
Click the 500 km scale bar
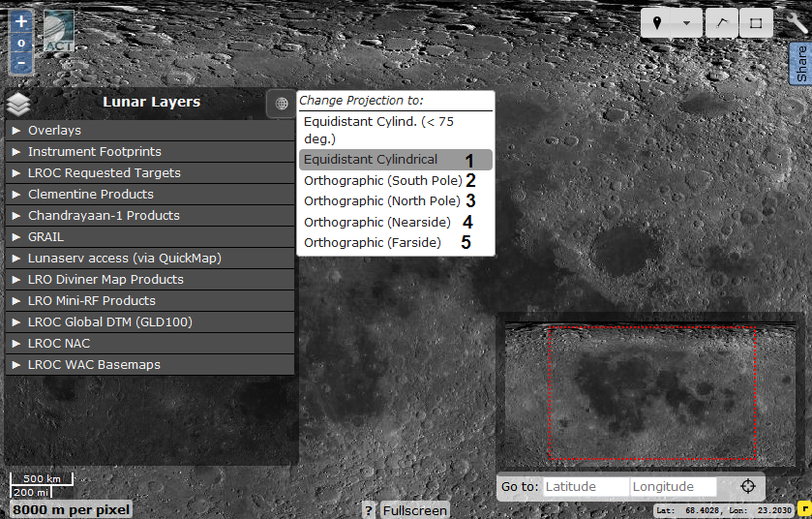[x=42, y=479]
